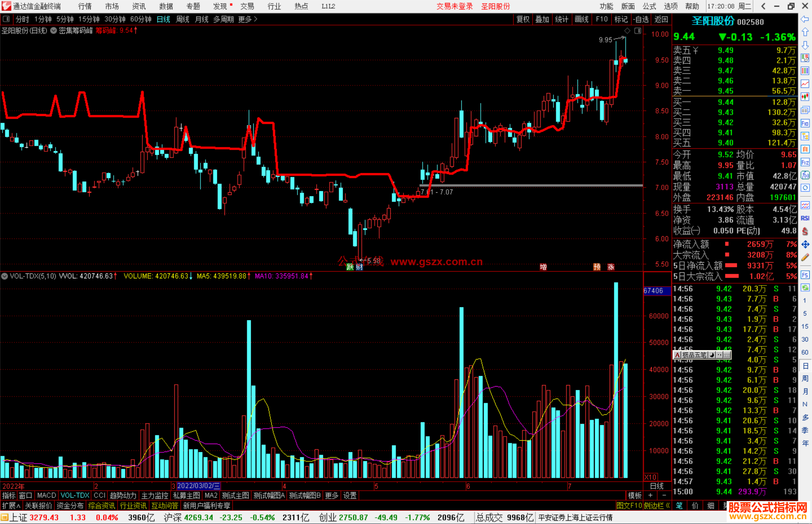The image size is (812, 524).
Task: Click the F10 company info sidebar icon
Action: (805, 123)
